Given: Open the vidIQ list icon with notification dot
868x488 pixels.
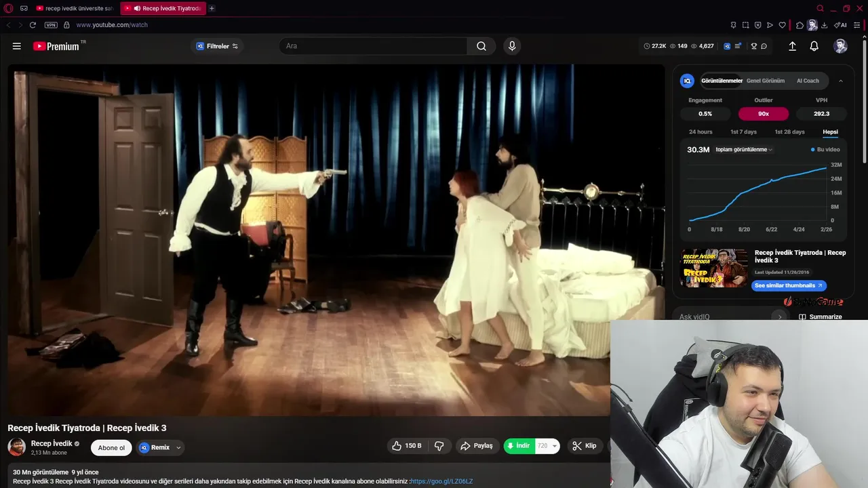Looking at the screenshot, I should click(738, 46).
